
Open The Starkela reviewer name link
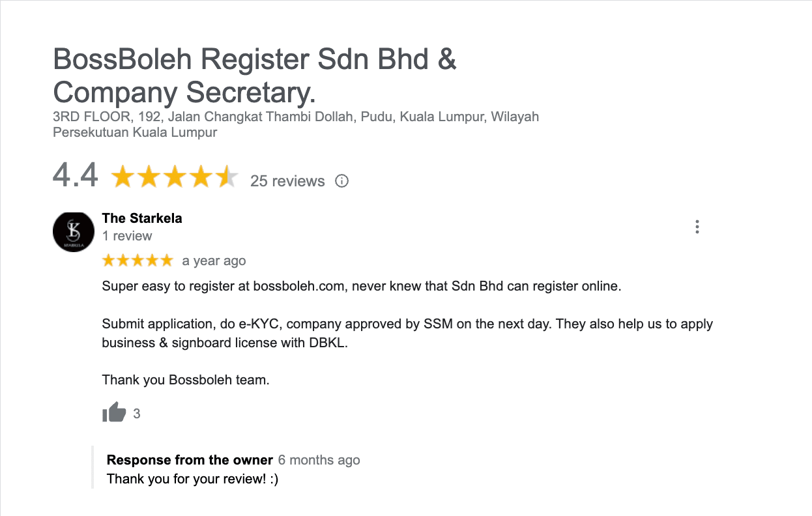(142, 218)
